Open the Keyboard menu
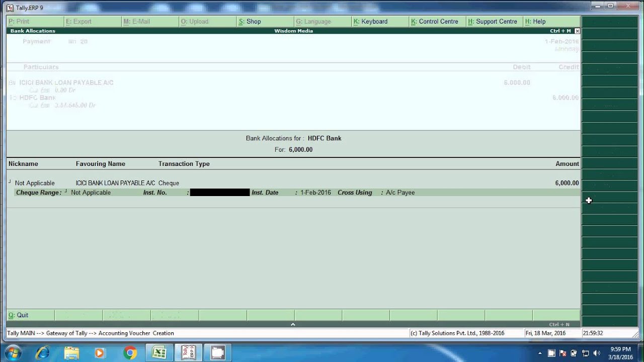The width and height of the screenshot is (644, 362). click(x=379, y=22)
